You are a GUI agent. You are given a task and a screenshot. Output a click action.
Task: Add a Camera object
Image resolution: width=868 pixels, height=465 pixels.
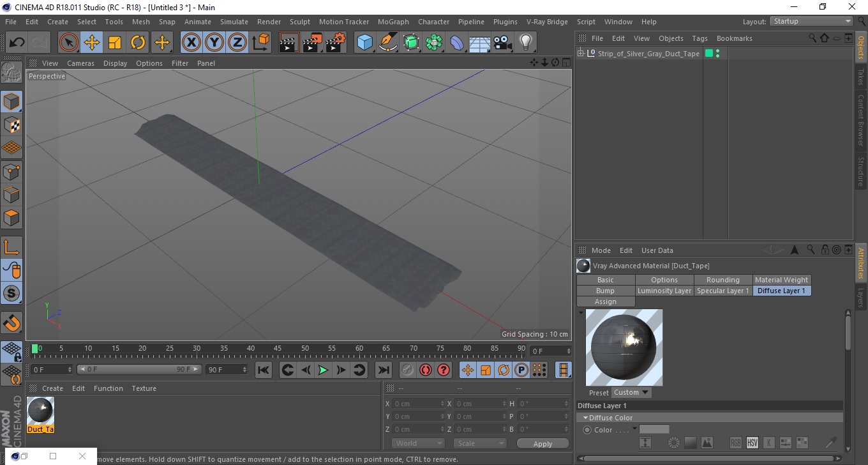pyautogui.click(x=502, y=43)
